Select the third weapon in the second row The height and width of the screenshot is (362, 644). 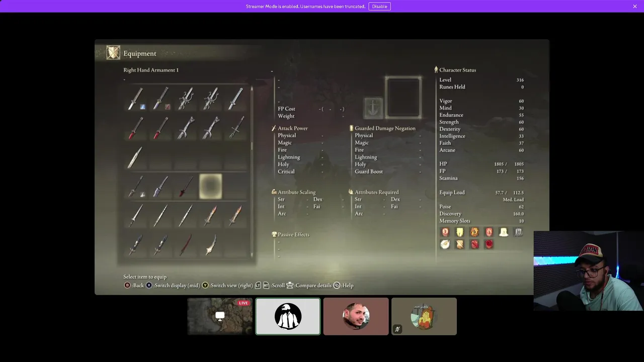[x=186, y=128]
